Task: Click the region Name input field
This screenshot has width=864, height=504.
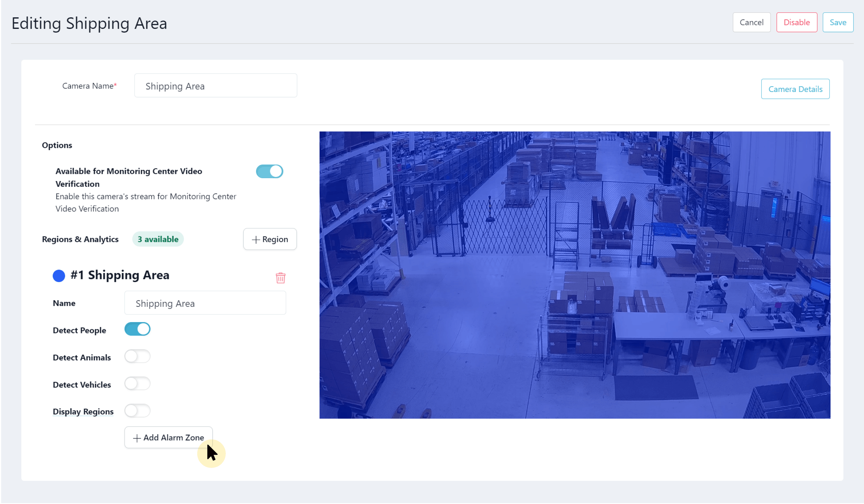Action: (205, 303)
